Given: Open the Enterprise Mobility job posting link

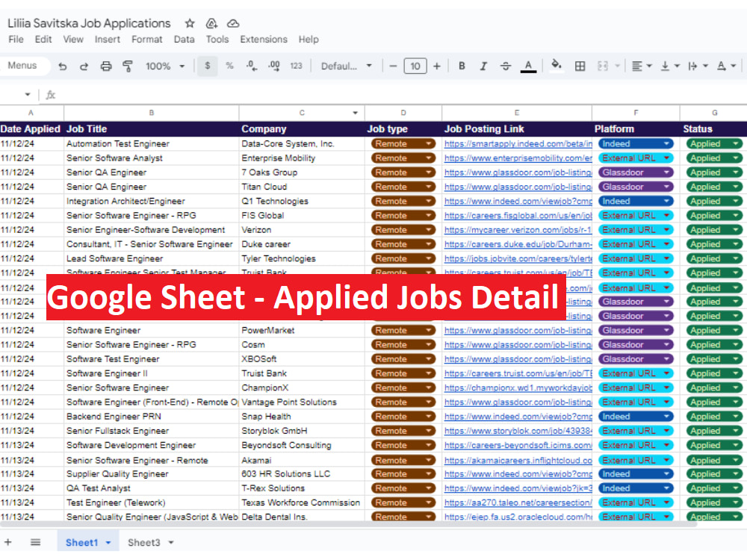Looking at the screenshot, I should click(x=518, y=158).
